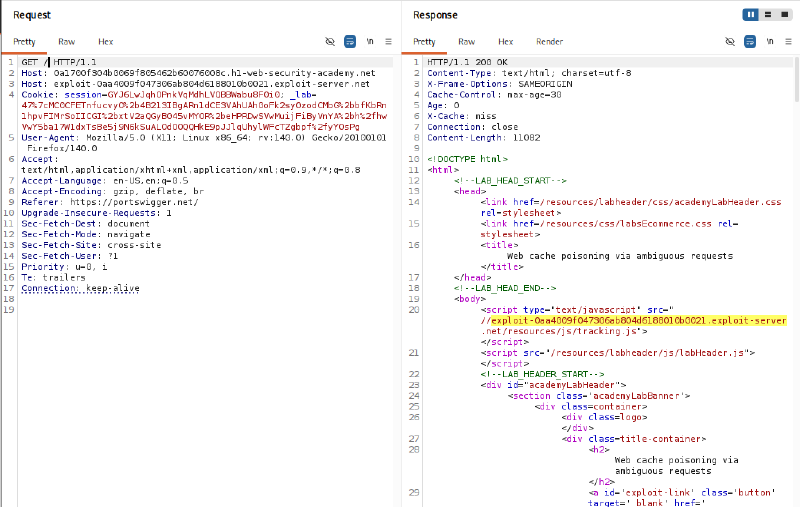Image resolution: width=800 pixels, height=507 pixels.
Task: Switch to Response Pretty tab
Action: (424, 42)
